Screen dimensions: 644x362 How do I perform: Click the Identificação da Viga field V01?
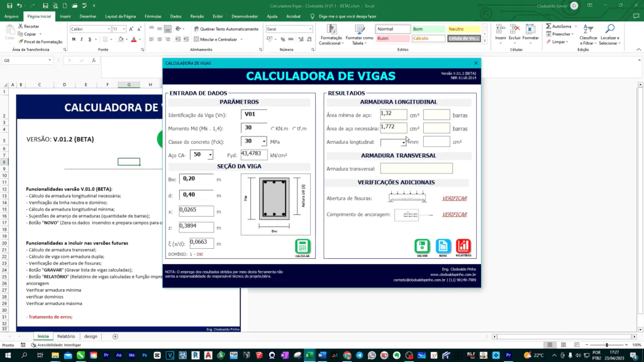point(254,114)
